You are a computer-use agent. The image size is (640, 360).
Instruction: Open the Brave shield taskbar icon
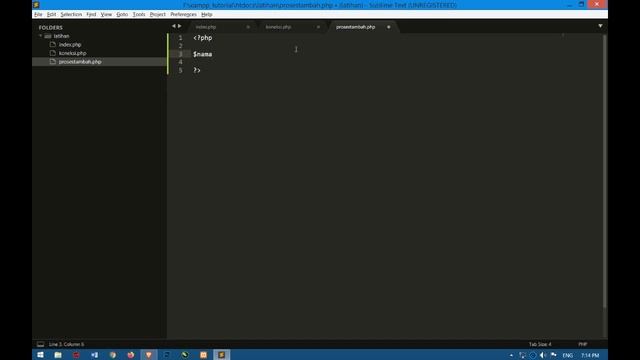tap(149, 355)
